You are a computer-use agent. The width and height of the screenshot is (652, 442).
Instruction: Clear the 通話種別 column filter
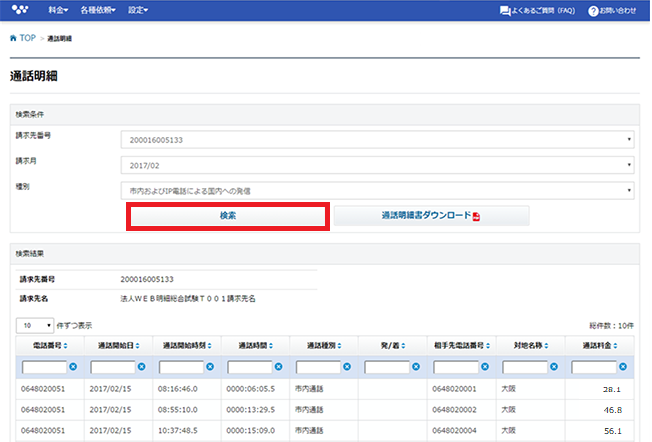coord(347,366)
